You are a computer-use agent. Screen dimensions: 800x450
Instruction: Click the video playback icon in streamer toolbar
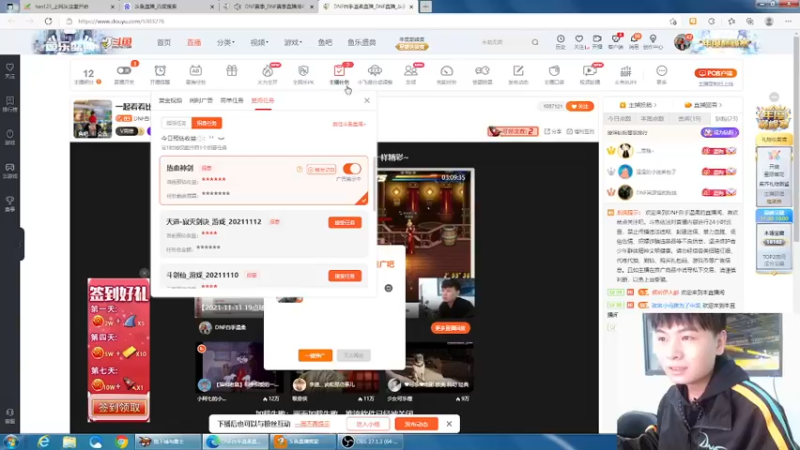click(590, 70)
